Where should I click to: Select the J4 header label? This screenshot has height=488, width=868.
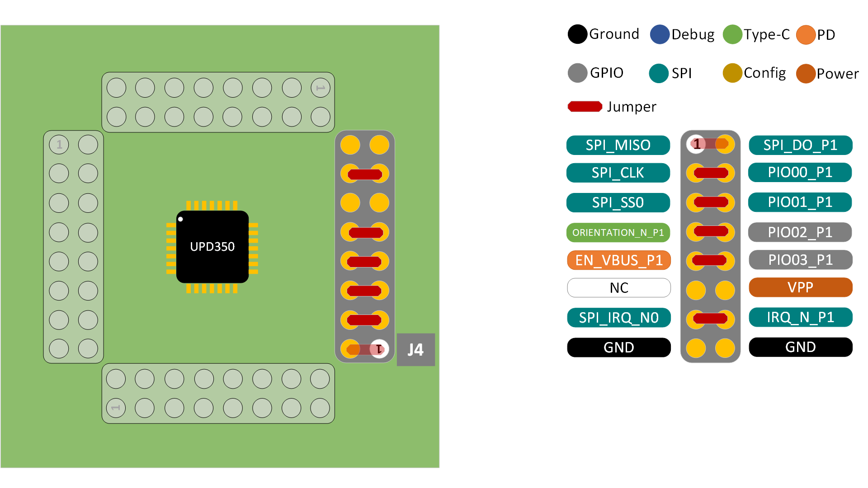coord(415,349)
